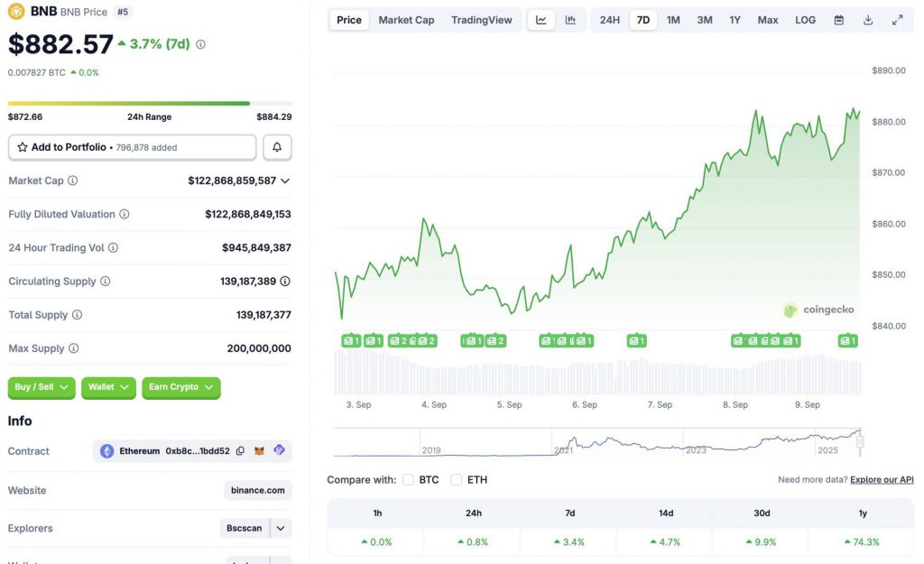Image resolution: width=924 pixels, height=564 pixels.
Task: Switch to candlestick chart icon
Action: tap(570, 20)
